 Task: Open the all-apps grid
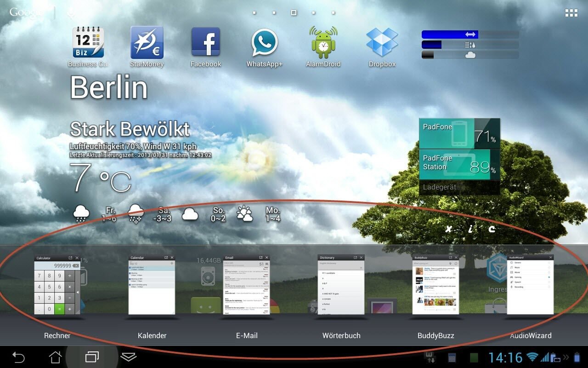pyautogui.click(x=571, y=13)
